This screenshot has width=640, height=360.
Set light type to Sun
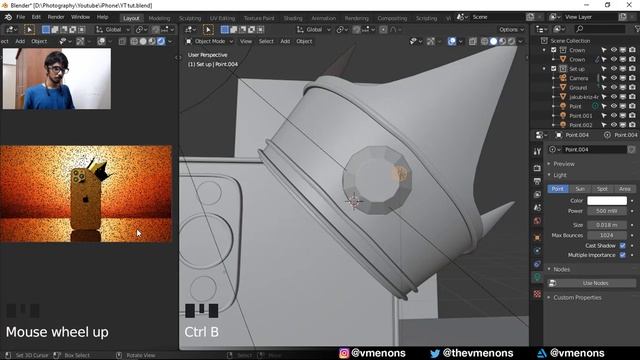click(580, 189)
